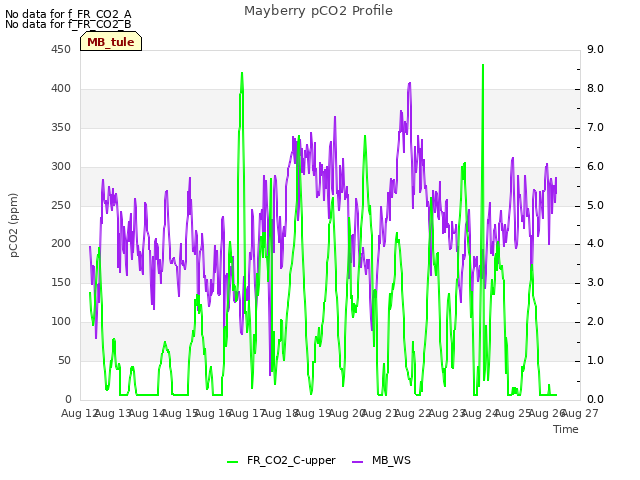Click the Aug 23 date tick label
Screen dimensions: 640x480
447,414
